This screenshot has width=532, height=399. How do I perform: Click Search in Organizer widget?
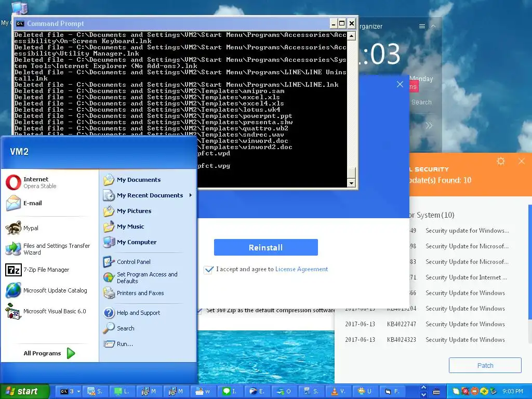click(x=421, y=102)
